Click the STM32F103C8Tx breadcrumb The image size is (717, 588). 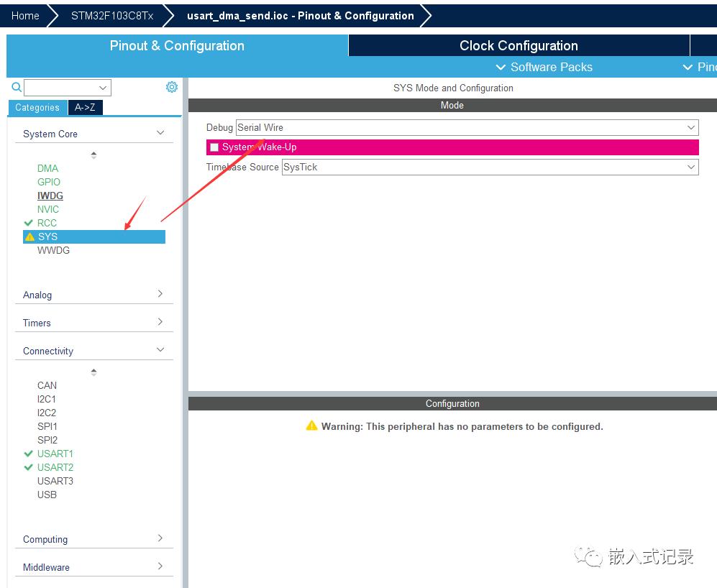[112, 16]
